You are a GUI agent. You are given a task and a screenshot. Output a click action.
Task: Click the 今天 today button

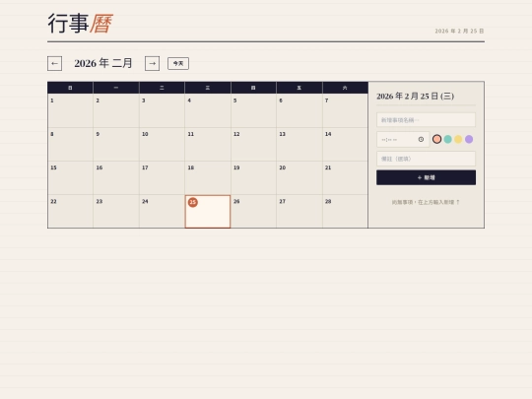click(x=178, y=63)
